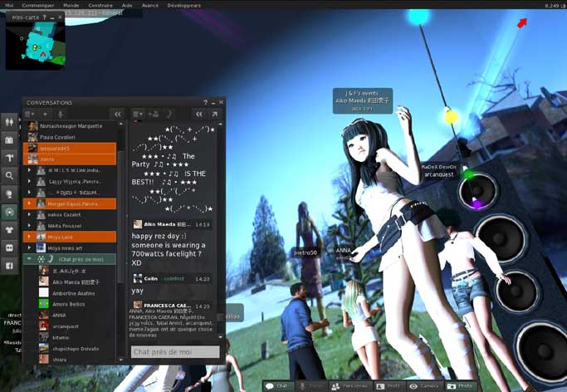Toggle the Caméra button in bottom toolbar
The height and width of the screenshot is (392, 567).
point(423,385)
